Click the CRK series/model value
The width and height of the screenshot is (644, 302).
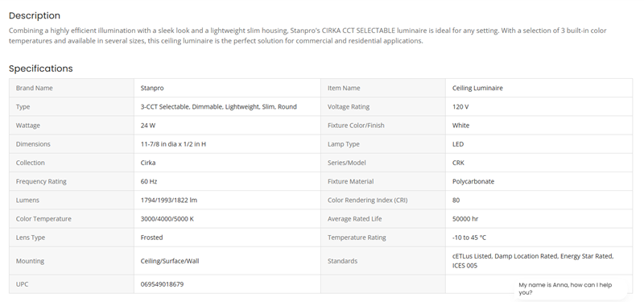pyautogui.click(x=458, y=163)
